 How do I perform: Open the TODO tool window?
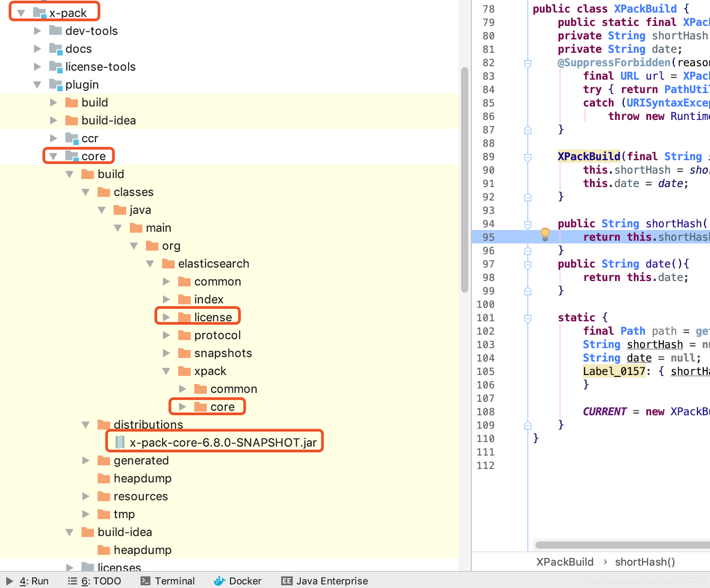94,581
